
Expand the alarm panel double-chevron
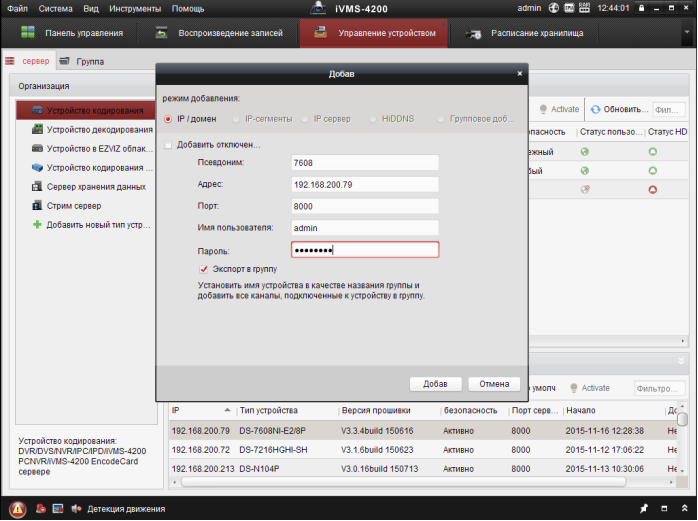685,508
